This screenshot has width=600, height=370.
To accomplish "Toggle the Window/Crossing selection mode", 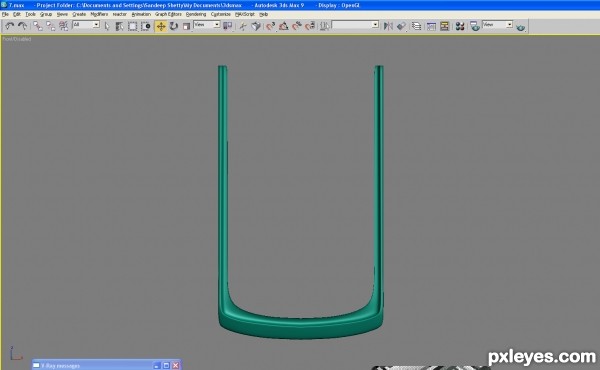I will pyautogui.click(x=146, y=26).
